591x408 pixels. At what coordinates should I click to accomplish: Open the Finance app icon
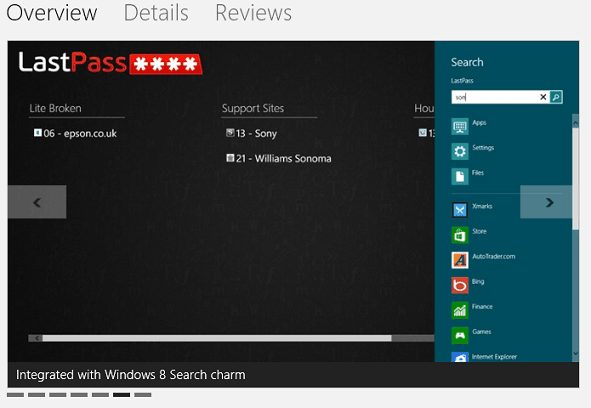pyautogui.click(x=460, y=310)
